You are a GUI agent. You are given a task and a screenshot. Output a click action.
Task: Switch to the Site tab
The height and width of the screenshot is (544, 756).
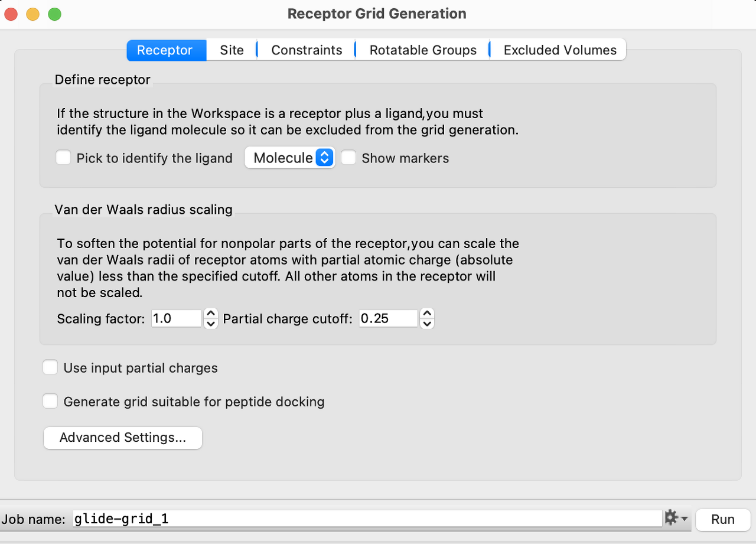pyautogui.click(x=232, y=50)
